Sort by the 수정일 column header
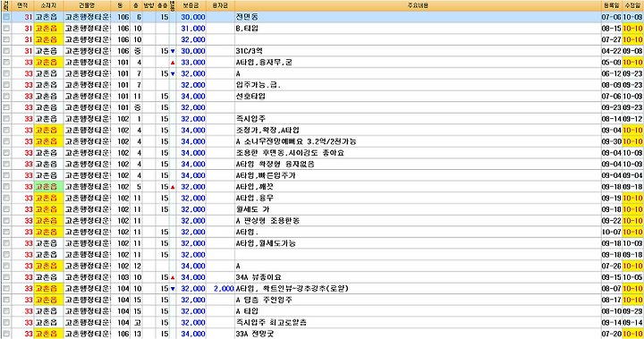 click(x=633, y=5)
